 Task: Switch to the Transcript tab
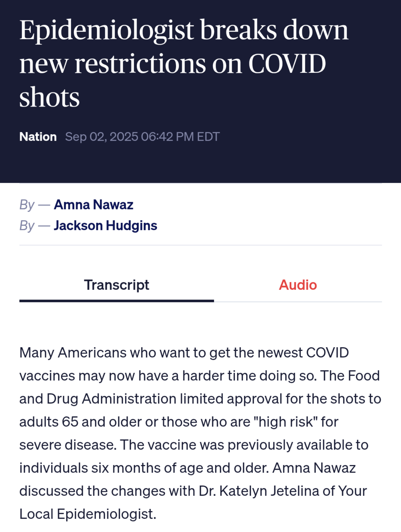tap(117, 285)
